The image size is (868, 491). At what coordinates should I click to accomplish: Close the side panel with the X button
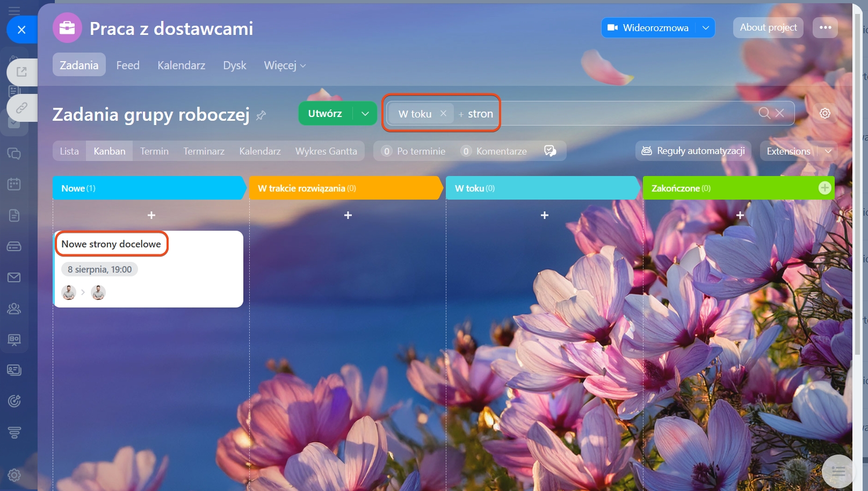click(x=21, y=30)
